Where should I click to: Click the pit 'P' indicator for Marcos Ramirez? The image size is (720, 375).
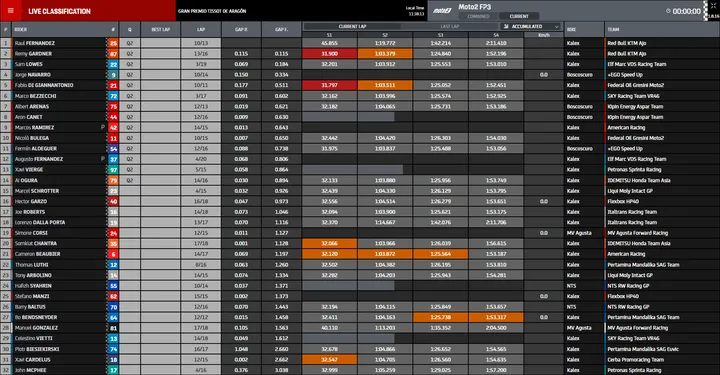coord(103,127)
